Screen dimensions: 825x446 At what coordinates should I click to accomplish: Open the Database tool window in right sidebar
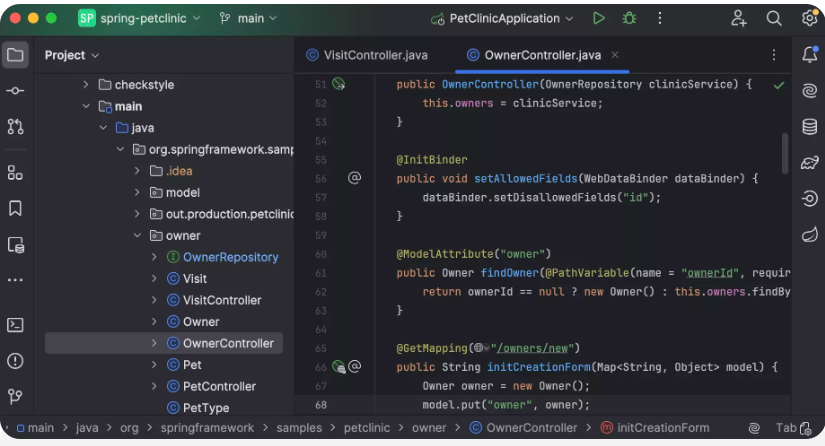point(809,126)
